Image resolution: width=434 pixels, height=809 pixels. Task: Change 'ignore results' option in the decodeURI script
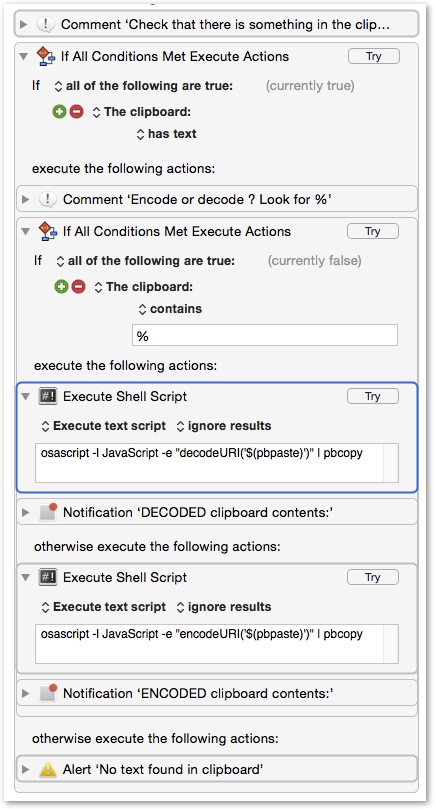point(224,426)
